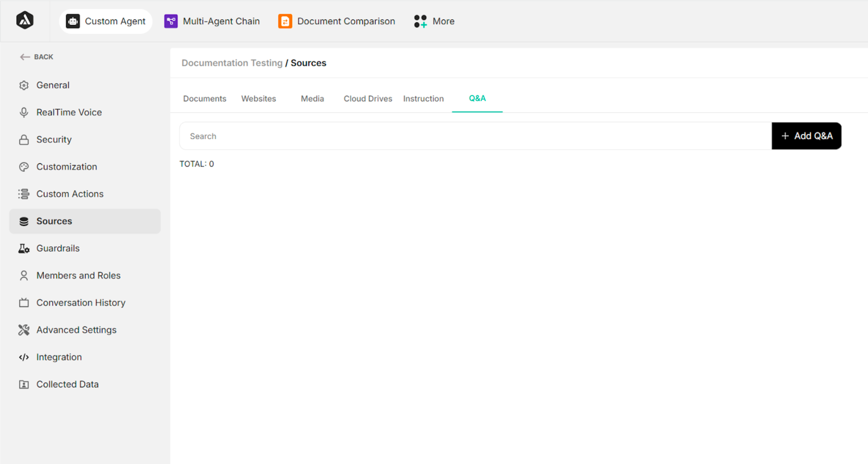Open RealTime Voice microphone icon
The width and height of the screenshot is (868, 464).
24,112
